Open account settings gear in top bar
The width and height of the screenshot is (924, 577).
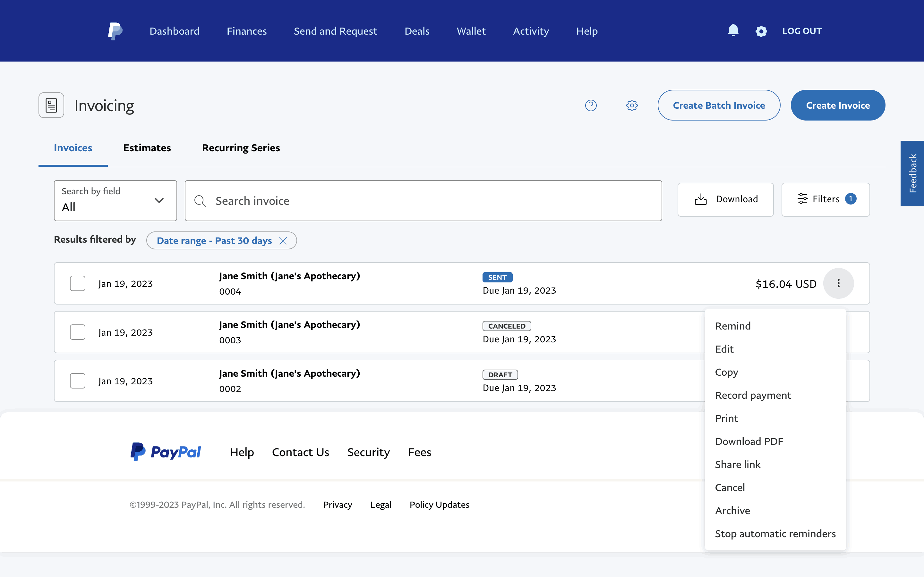point(761,31)
